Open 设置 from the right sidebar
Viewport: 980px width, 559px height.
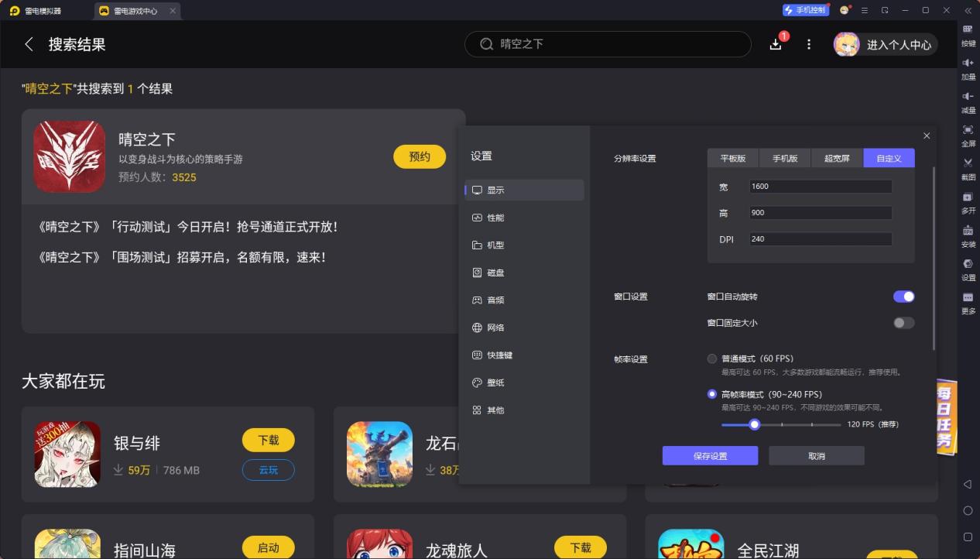tap(968, 269)
